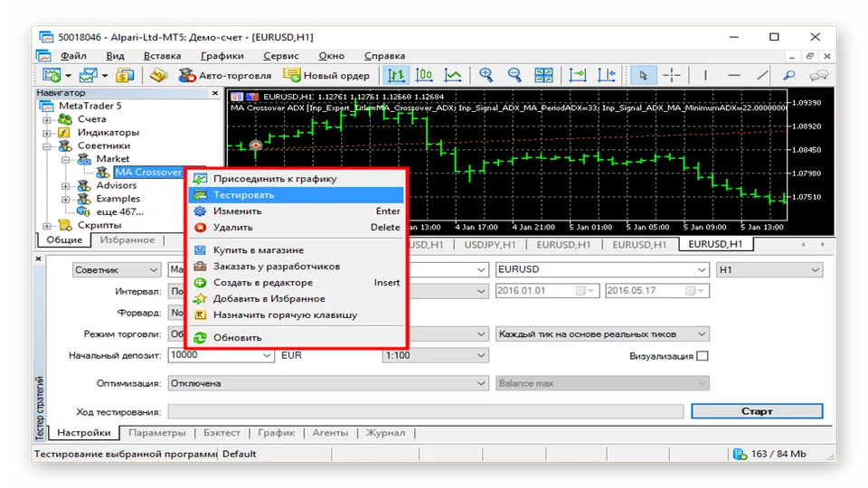Image resolution: width=868 pixels, height=488 pixels.
Task: Select the USDJPY,H1 chart tab
Action: pyautogui.click(x=490, y=245)
